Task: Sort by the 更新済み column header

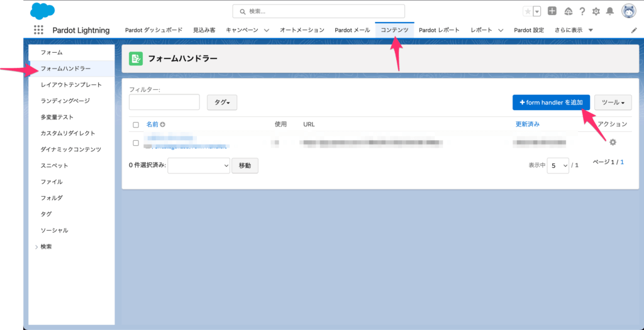Action: [x=528, y=124]
